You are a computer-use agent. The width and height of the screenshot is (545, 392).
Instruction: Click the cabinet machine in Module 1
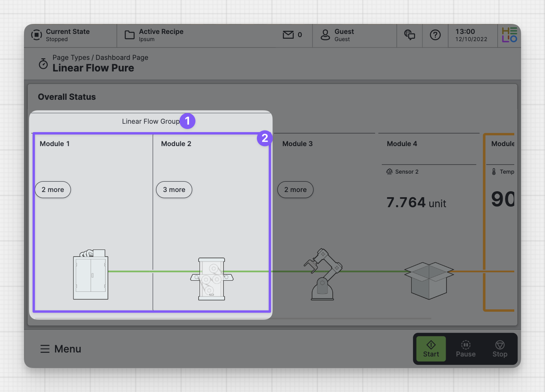[91, 275]
